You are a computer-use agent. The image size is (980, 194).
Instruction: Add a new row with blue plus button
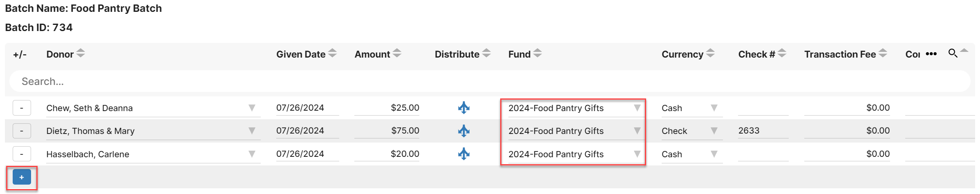tap(22, 177)
